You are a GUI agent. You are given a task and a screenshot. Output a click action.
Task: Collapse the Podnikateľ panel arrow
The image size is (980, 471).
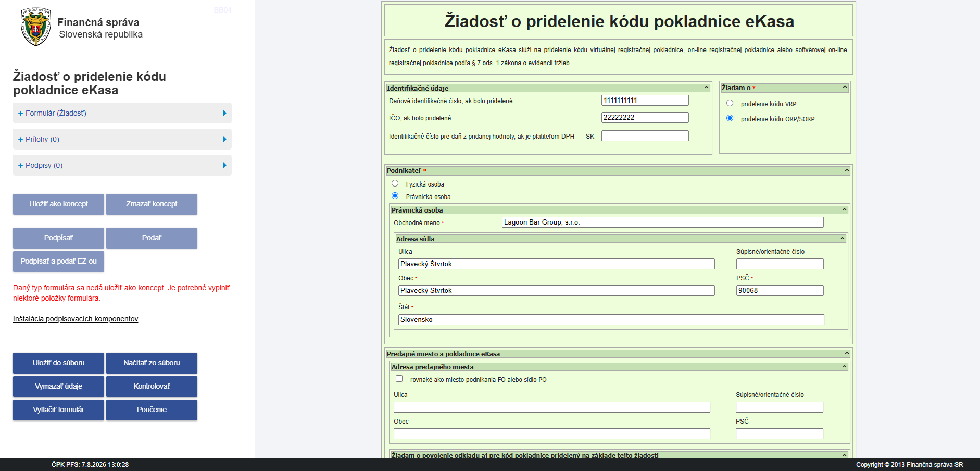click(x=847, y=170)
